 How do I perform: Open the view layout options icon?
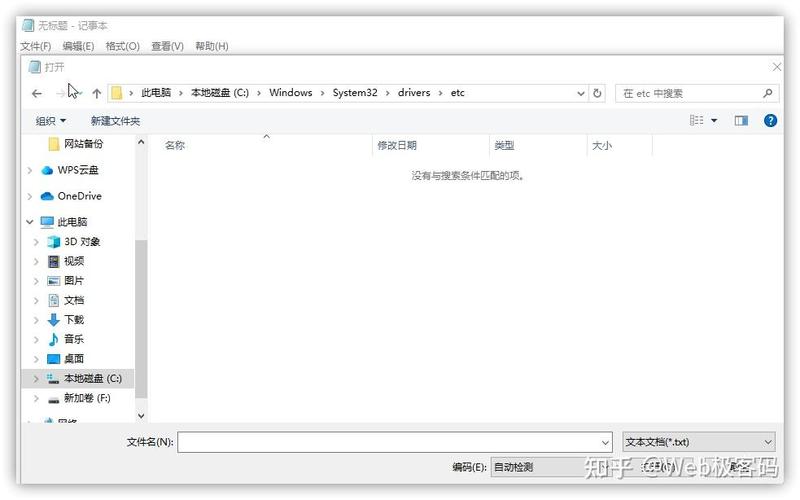[697, 120]
